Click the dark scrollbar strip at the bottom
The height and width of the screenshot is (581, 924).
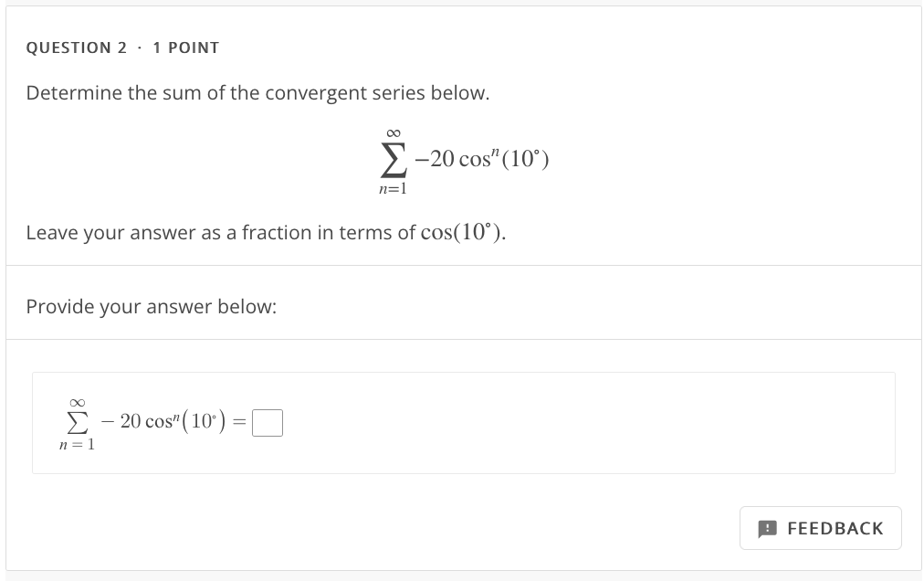[x=462, y=577]
